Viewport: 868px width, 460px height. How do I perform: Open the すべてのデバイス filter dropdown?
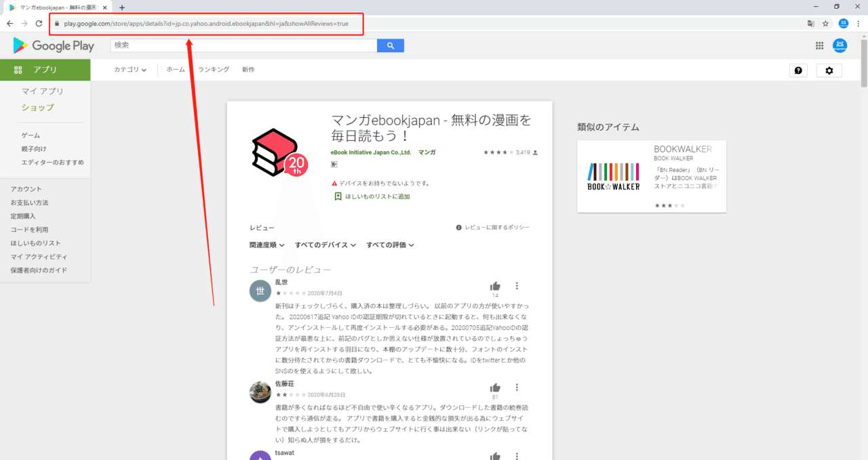(x=325, y=245)
